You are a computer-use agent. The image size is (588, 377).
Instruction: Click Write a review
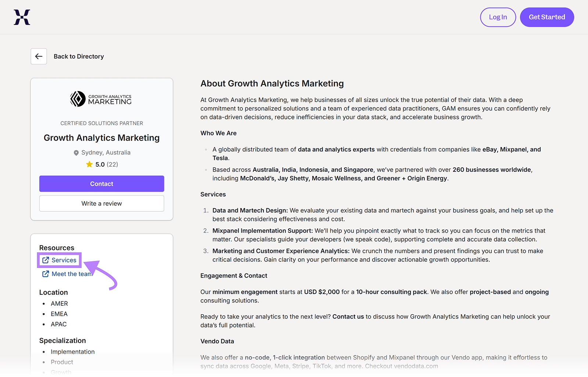click(x=101, y=203)
